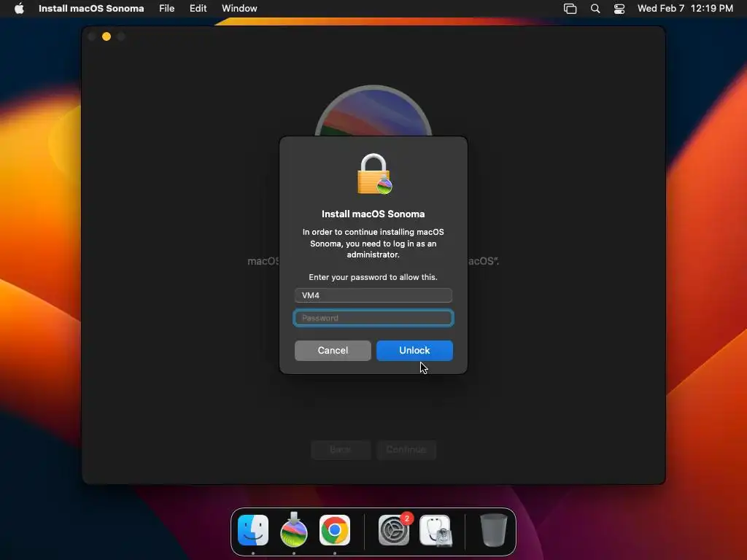Open Control Center icon
The image size is (747, 560).
click(x=619, y=8)
